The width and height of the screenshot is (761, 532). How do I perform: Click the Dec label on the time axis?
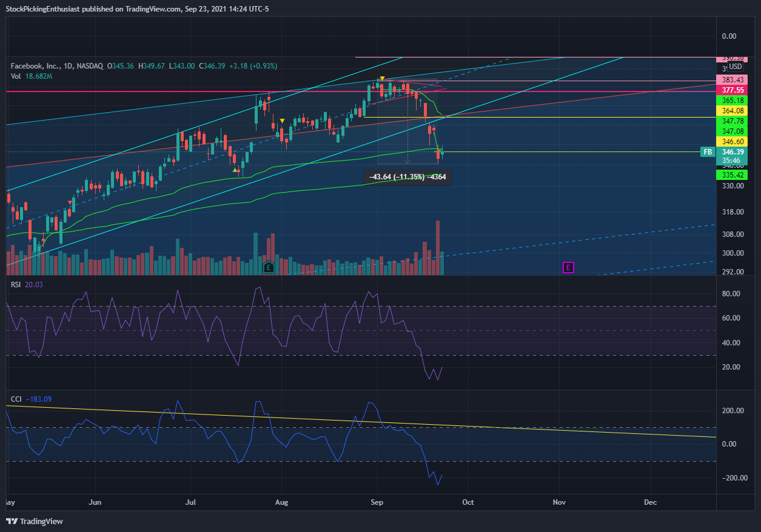651,502
